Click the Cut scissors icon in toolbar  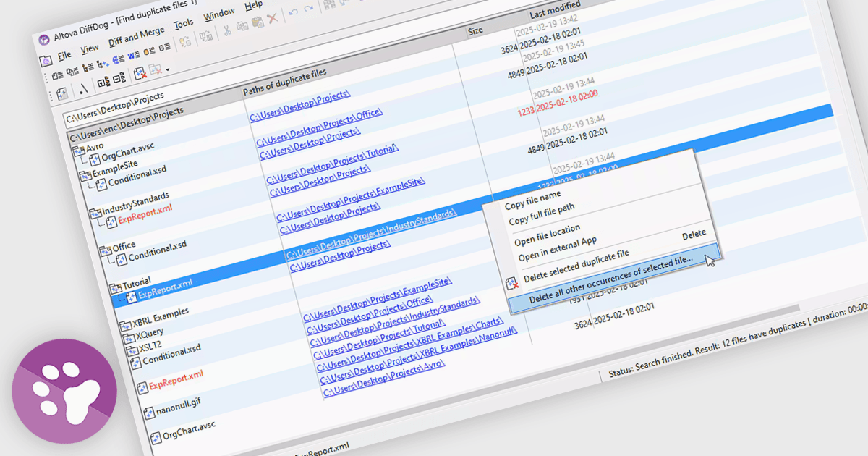[226, 30]
